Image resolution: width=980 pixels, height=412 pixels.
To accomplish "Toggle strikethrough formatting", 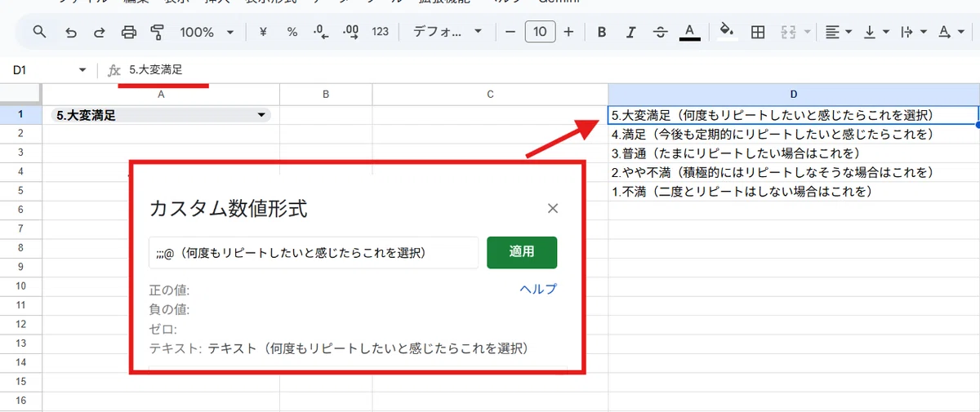I will [660, 33].
